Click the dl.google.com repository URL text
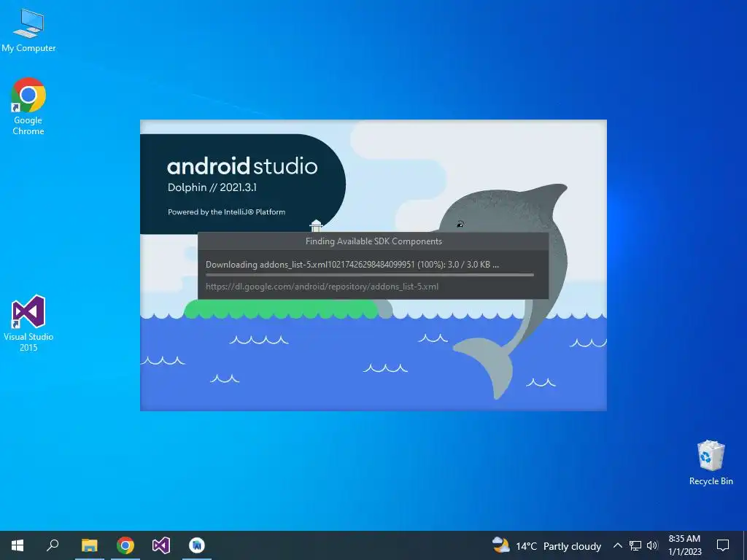The width and height of the screenshot is (747, 560). [x=322, y=287]
